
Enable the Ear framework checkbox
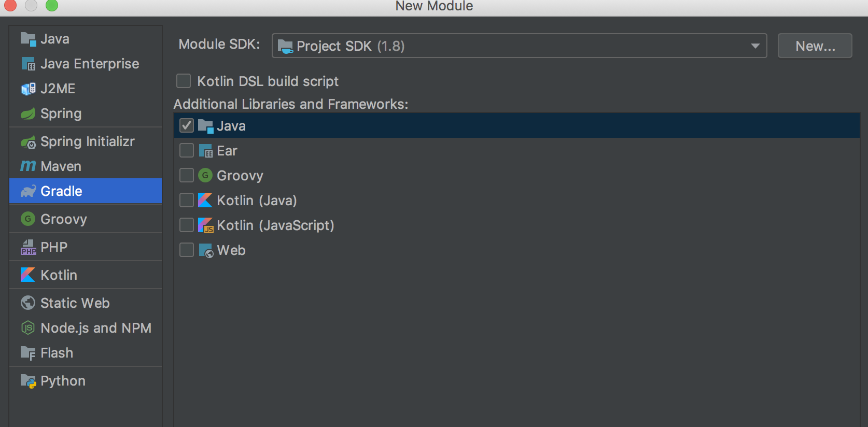coord(186,150)
